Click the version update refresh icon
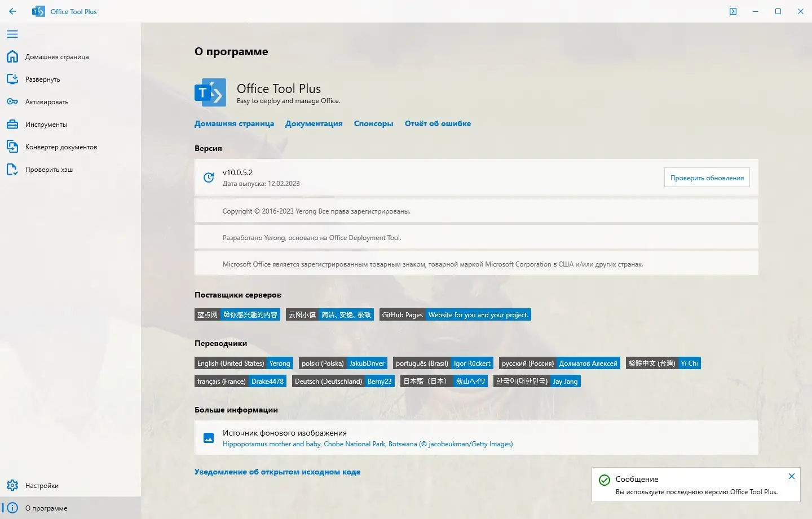The width and height of the screenshot is (812, 519). coord(209,178)
